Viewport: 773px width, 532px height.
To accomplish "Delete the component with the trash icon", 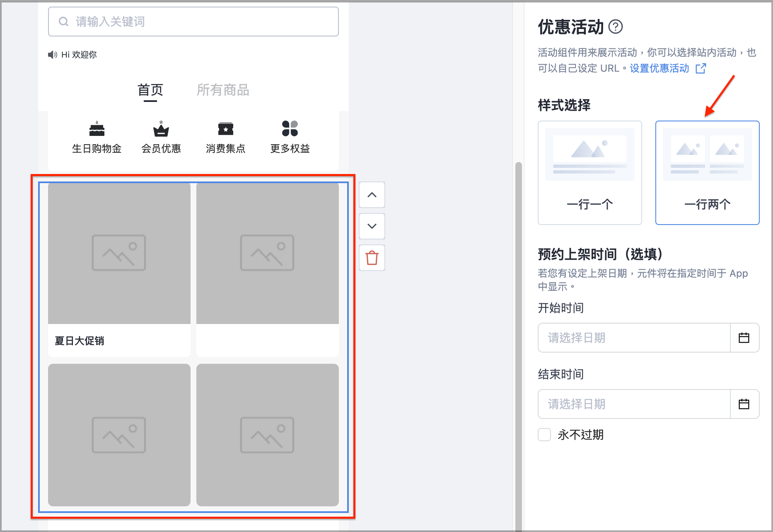I will click(x=372, y=258).
